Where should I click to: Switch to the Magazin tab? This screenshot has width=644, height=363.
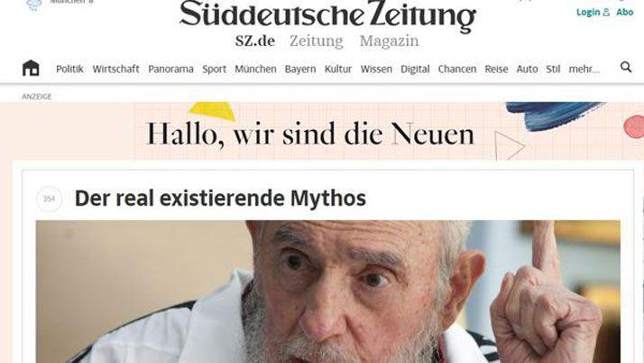coord(389,42)
